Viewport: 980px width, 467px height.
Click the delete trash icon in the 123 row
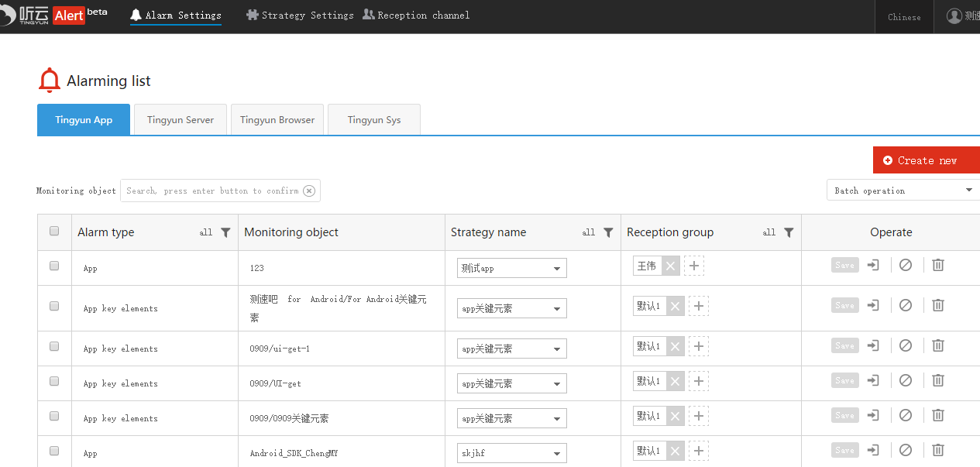click(x=937, y=265)
